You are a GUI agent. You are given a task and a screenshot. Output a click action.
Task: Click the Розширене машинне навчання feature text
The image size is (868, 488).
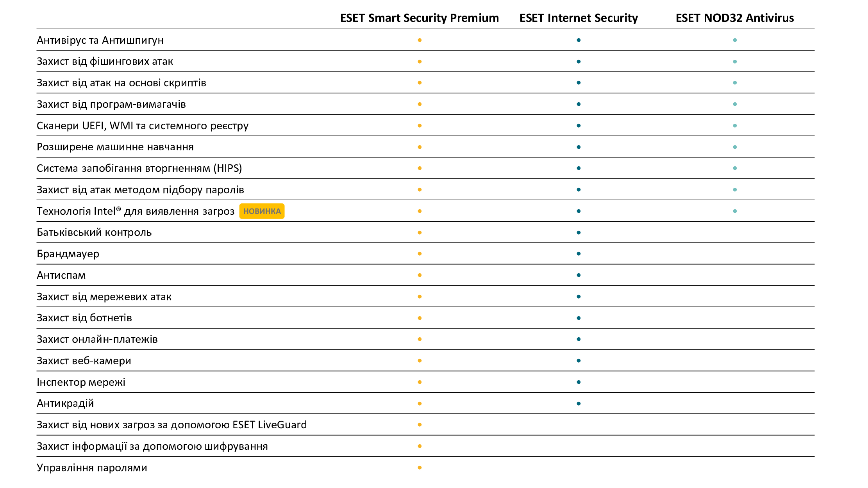point(115,147)
